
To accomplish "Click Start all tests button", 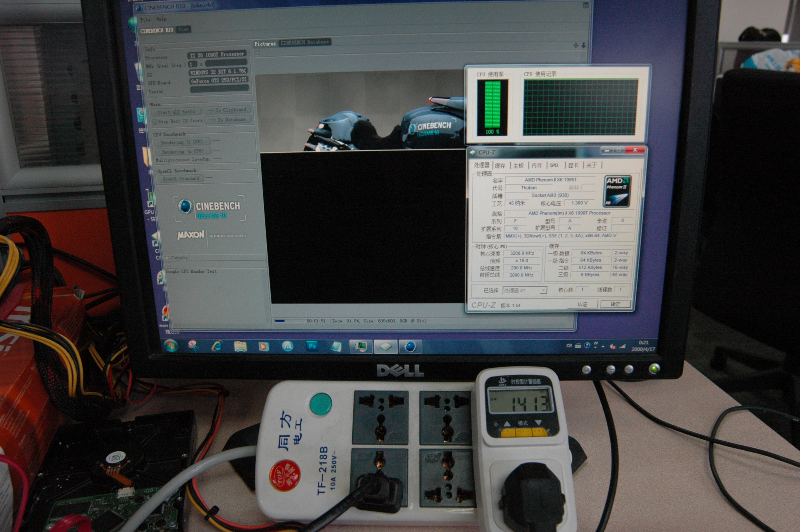I will coord(176,112).
